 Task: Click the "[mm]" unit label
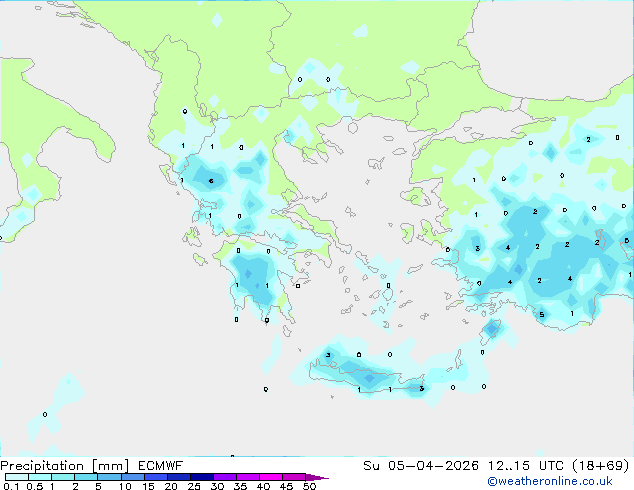[x=110, y=466]
